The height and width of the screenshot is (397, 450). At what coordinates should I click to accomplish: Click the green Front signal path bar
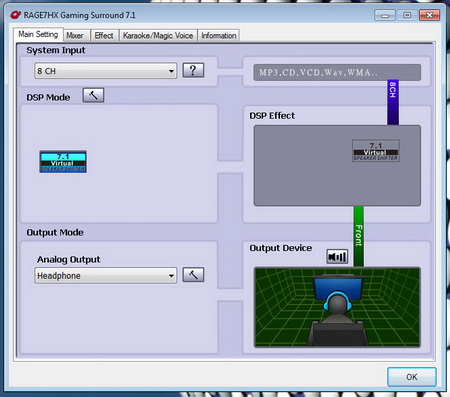tap(358, 236)
